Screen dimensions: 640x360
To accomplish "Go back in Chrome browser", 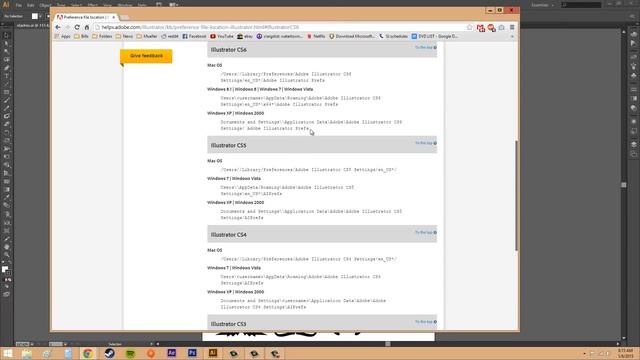I will [58, 27].
